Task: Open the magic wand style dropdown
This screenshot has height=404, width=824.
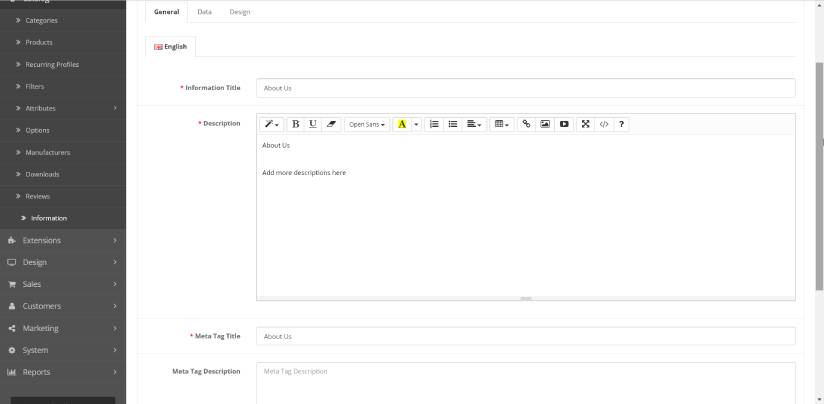Action: coord(271,124)
